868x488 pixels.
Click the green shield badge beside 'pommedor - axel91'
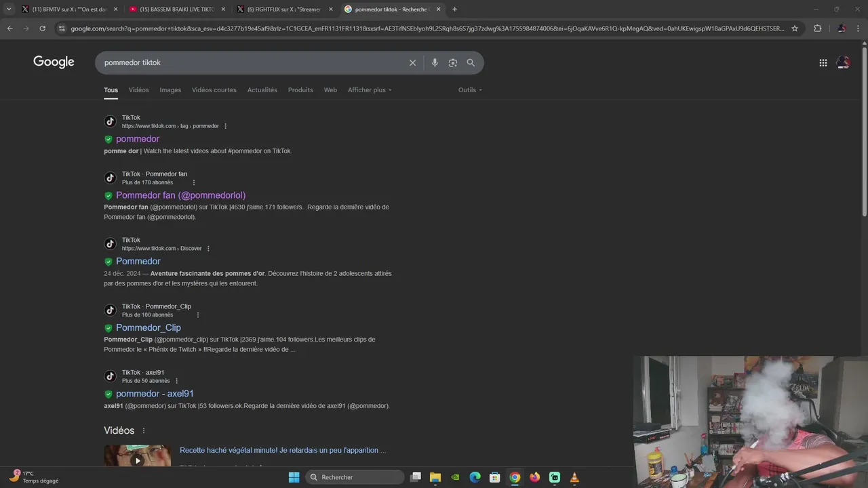108,394
